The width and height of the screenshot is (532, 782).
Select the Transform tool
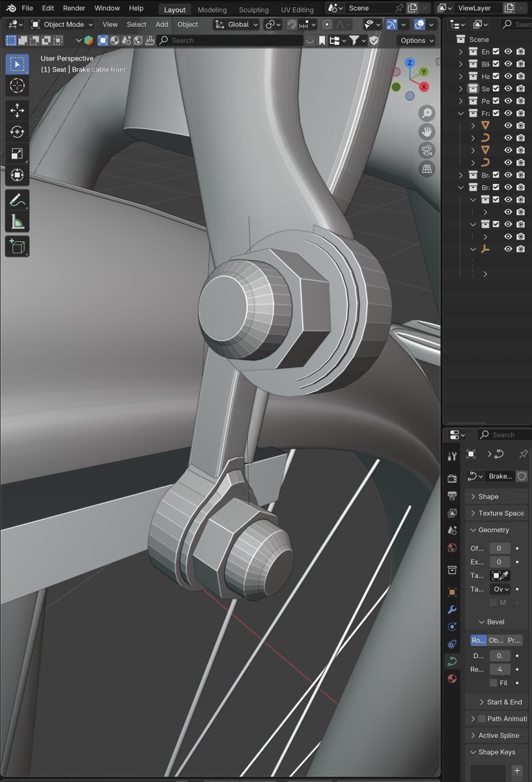coord(18,175)
